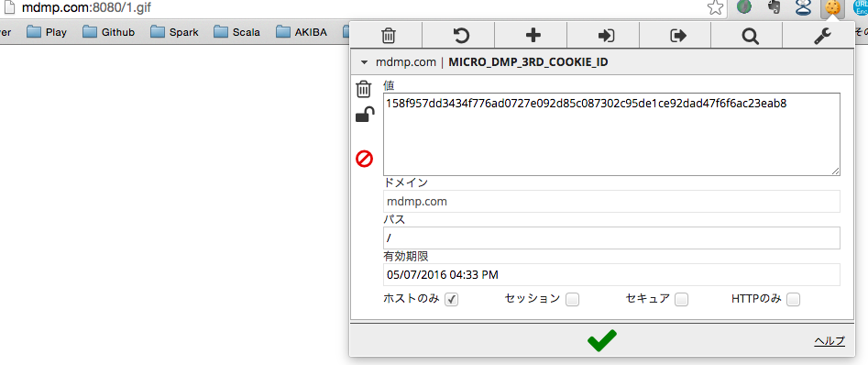Delete all cookies with top trash icon

[389, 36]
